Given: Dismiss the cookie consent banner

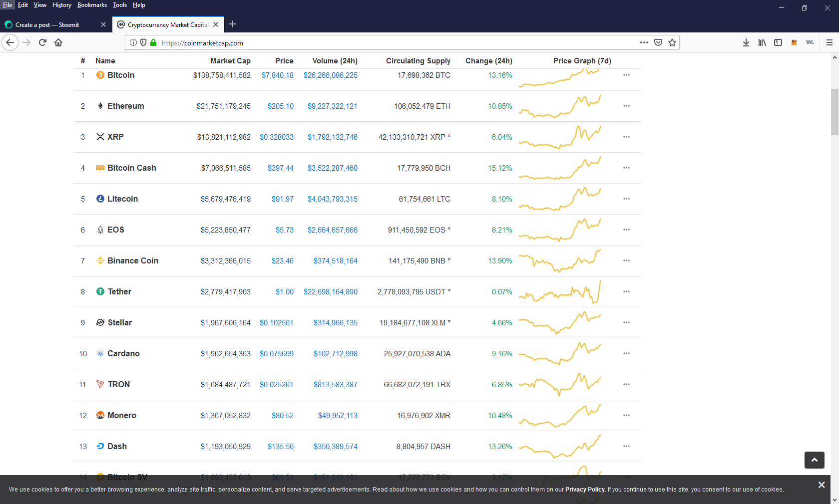Looking at the screenshot, I should point(822,485).
